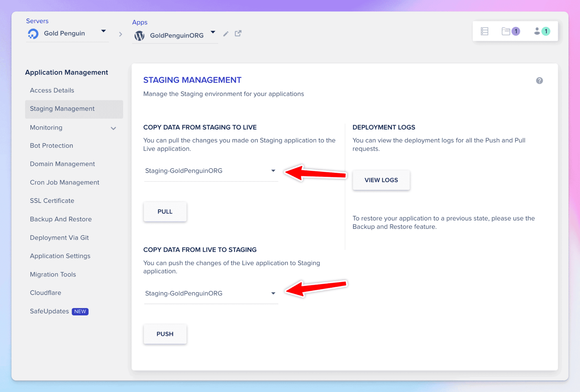Expand the Monitoring sidebar section
Screen dimensions: 580x392
pos(113,128)
